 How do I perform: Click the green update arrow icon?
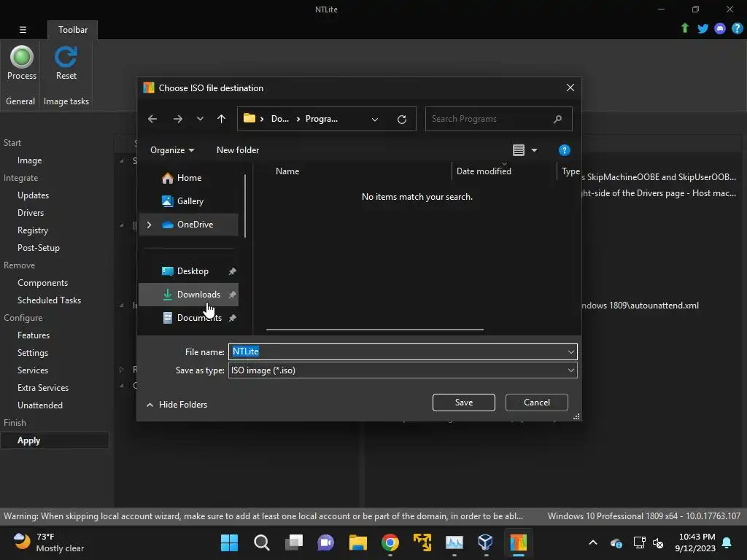coord(684,28)
